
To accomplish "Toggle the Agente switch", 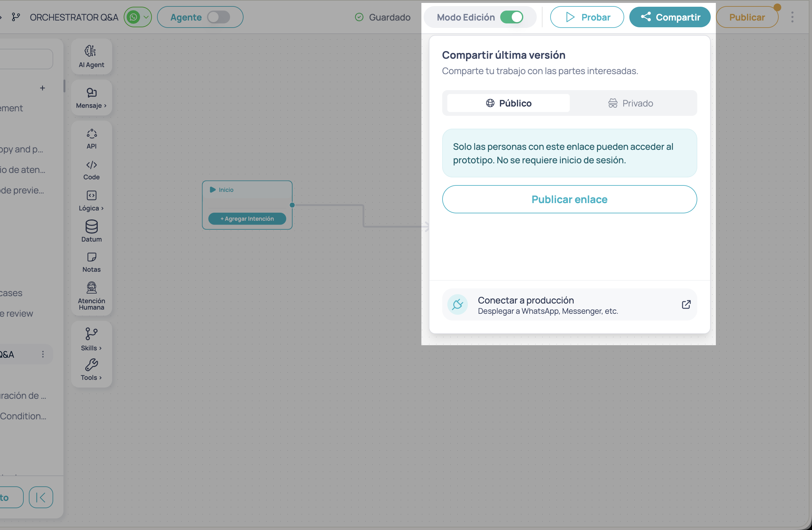I will tap(219, 17).
